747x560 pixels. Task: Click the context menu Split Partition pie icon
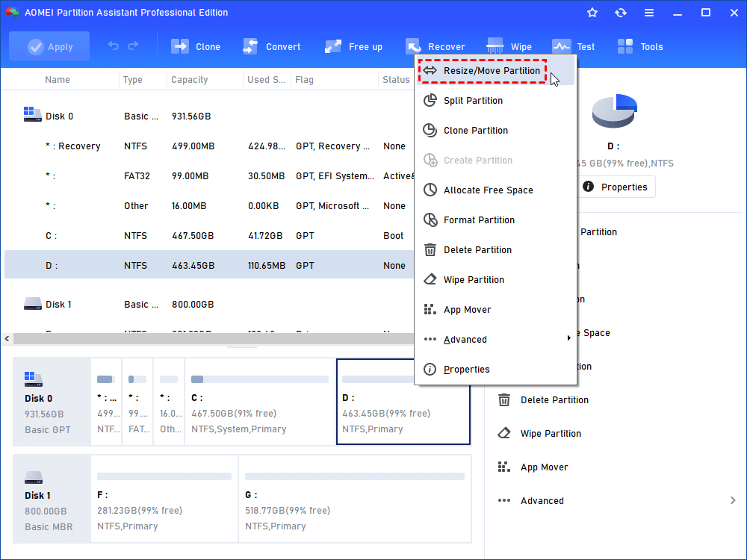pos(430,100)
